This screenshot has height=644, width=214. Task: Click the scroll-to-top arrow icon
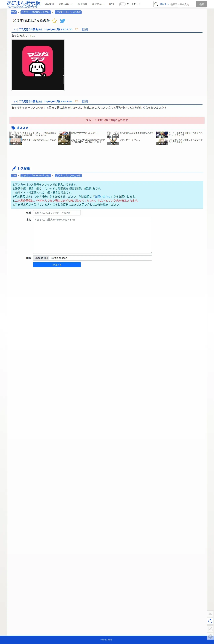click(x=210, y=614)
